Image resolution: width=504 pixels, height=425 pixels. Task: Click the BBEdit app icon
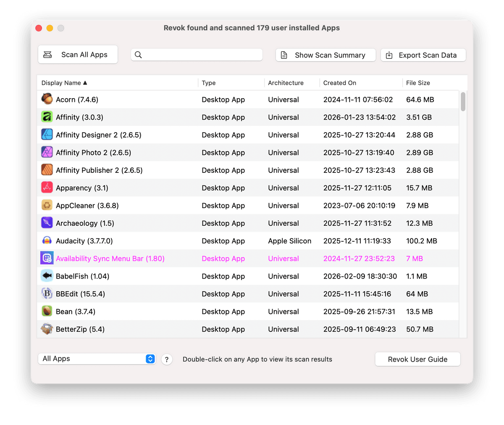[47, 294]
